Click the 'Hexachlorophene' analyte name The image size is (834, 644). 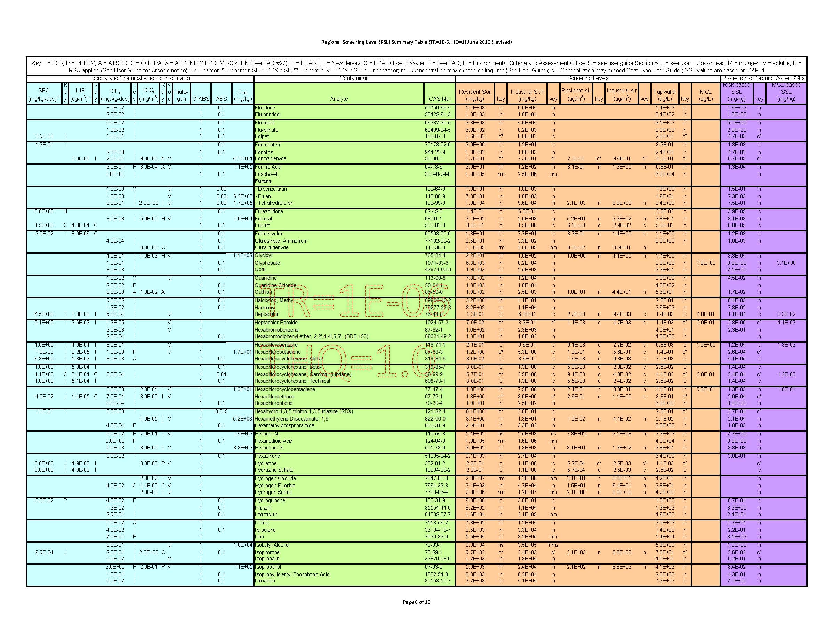(273, 403)
